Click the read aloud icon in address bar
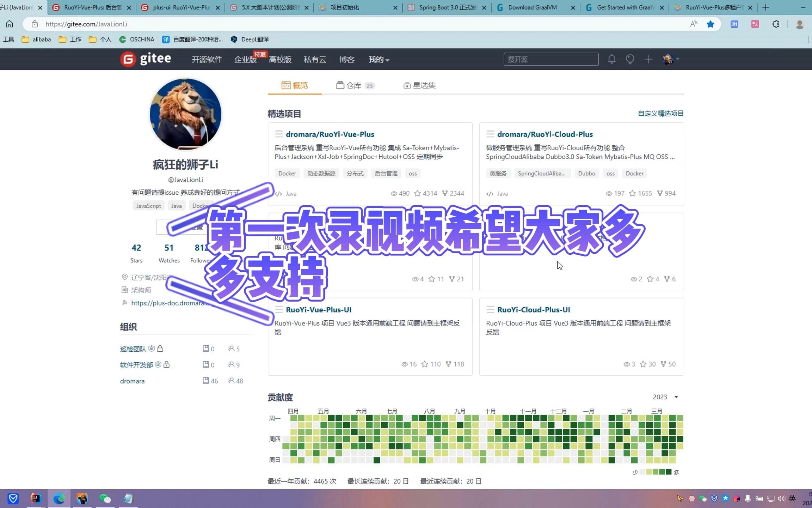Viewport: 812px width, 508px height. coord(694,24)
